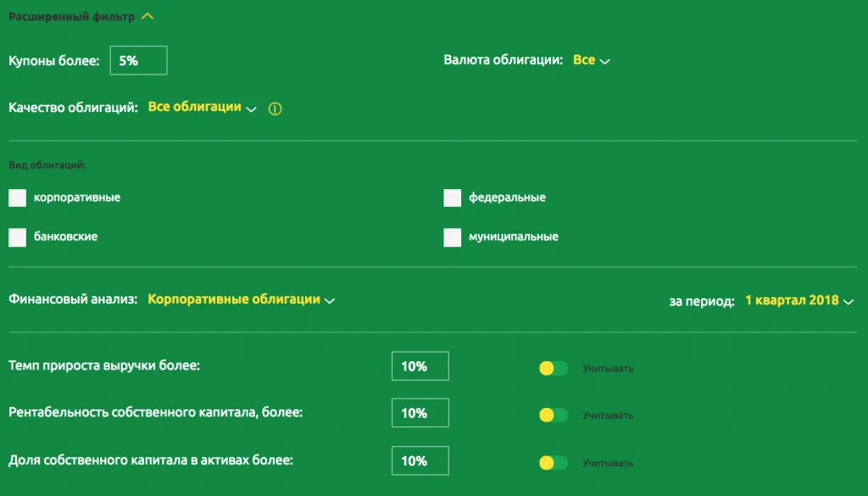Click the 1 квартал 2018 period text
Image resolution: width=868 pixels, height=496 pixels.
click(x=791, y=300)
